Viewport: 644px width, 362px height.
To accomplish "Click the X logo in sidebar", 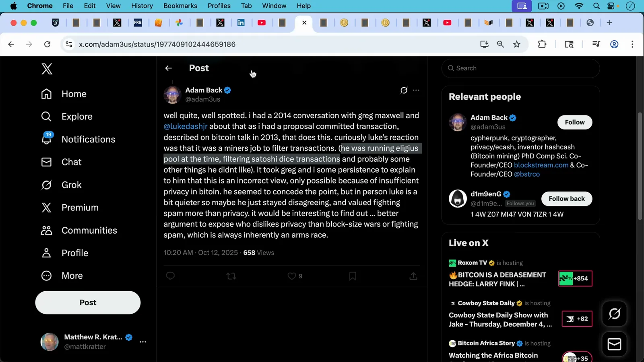I will click(x=47, y=69).
